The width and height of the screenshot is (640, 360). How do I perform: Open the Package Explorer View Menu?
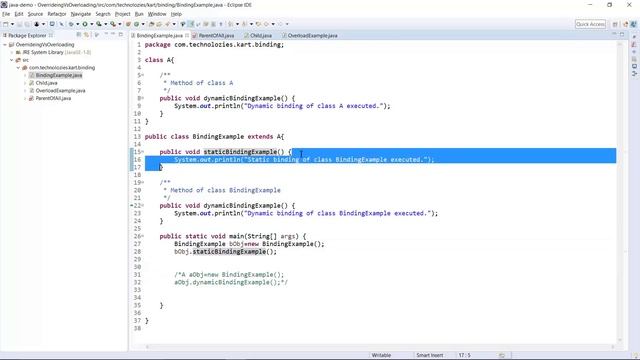point(97,35)
